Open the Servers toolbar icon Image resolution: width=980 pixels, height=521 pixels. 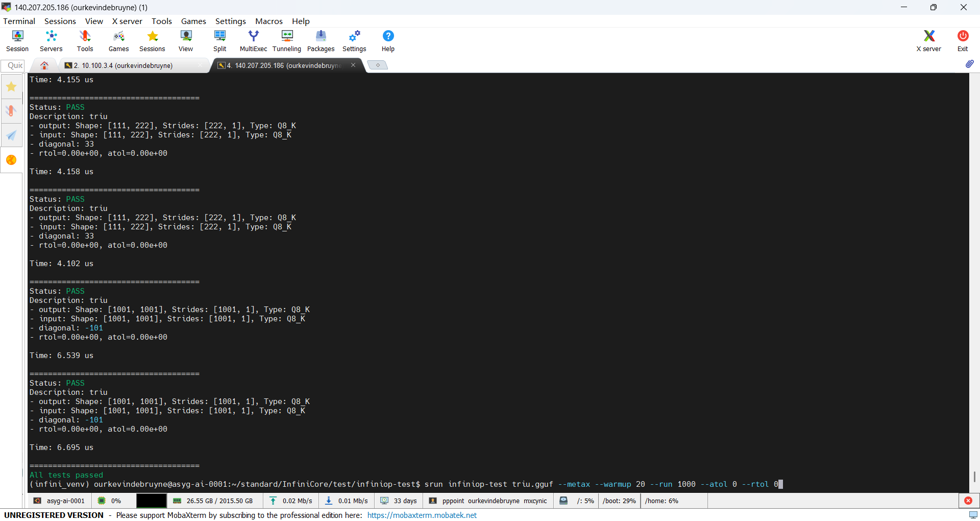(x=51, y=41)
